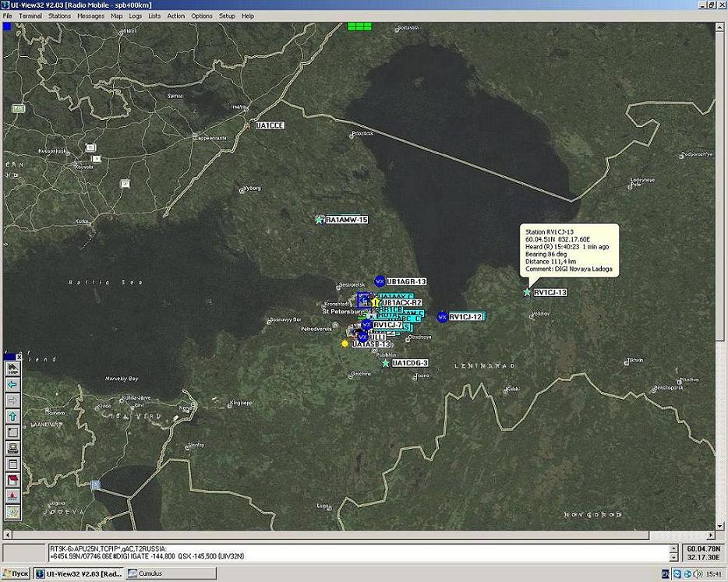Open the Setup menu
The height and width of the screenshot is (582, 728).
click(x=227, y=16)
